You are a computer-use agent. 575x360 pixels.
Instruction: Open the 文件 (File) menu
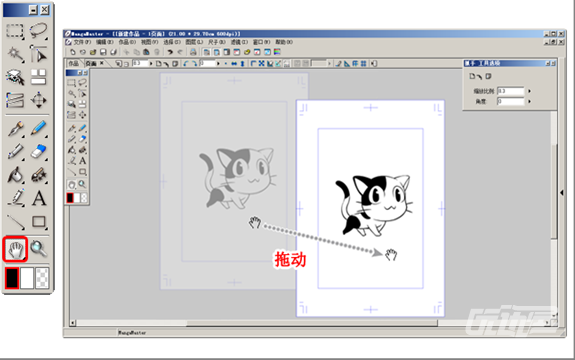point(83,42)
